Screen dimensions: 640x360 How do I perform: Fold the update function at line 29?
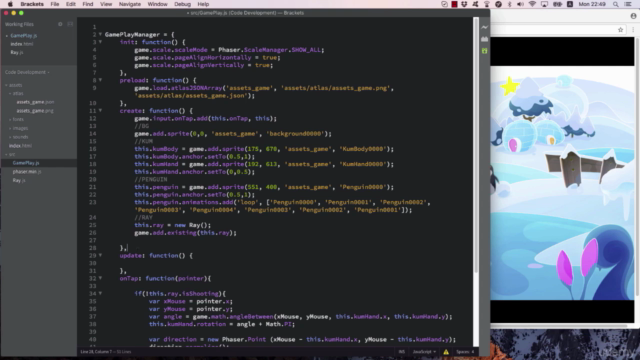coord(100,256)
